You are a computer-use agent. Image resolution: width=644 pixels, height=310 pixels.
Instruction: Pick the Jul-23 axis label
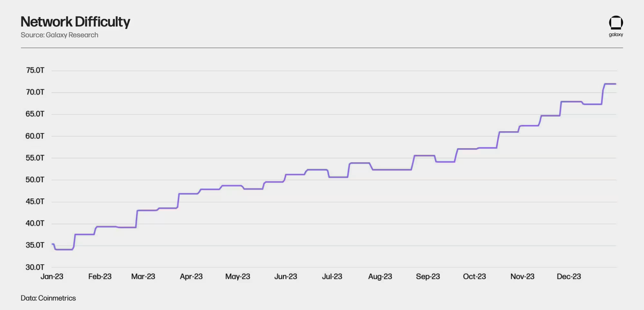point(332,277)
